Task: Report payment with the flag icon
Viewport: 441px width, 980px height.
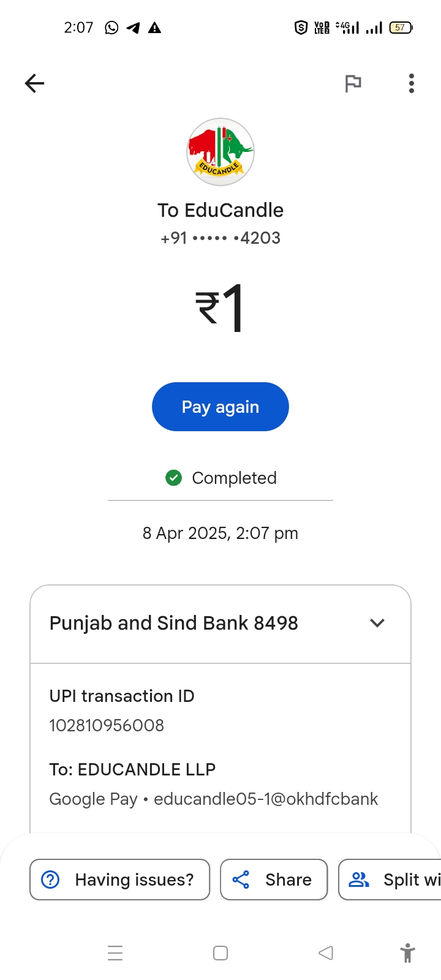Action: 353,83
